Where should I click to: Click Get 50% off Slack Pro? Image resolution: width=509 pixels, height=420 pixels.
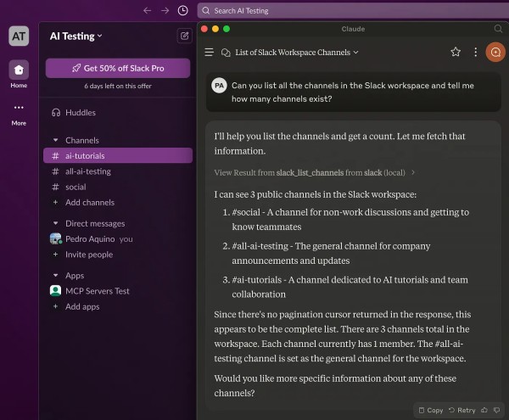[118, 68]
